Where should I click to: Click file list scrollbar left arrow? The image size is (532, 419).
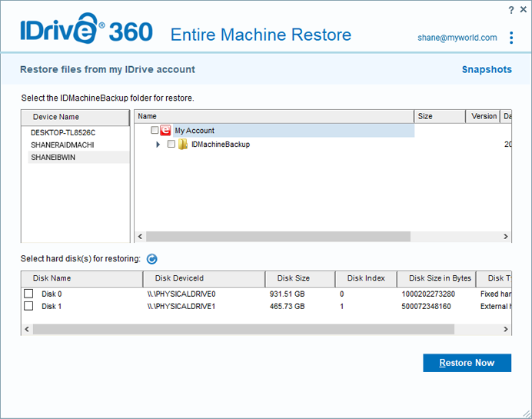tap(140, 237)
